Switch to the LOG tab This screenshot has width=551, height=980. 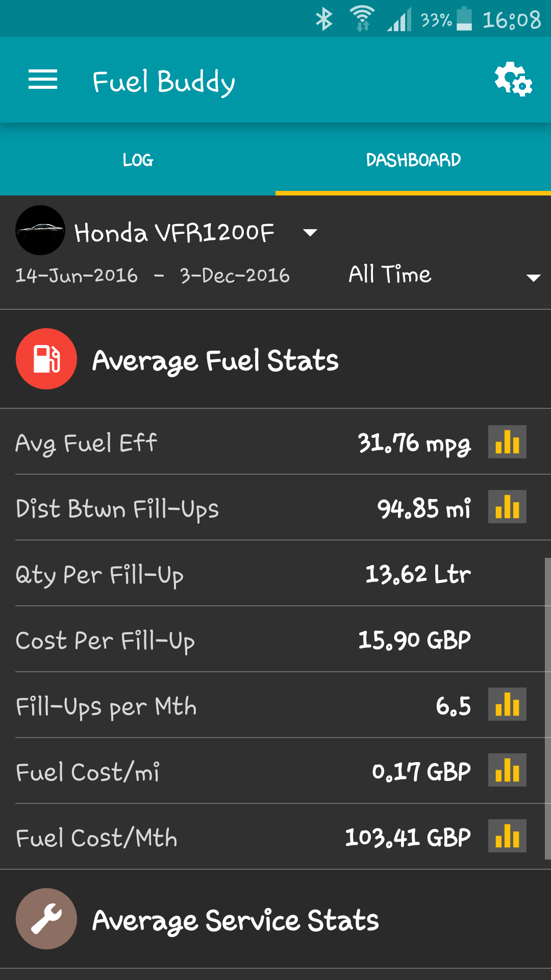pyautogui.click(x=138, y=160)
